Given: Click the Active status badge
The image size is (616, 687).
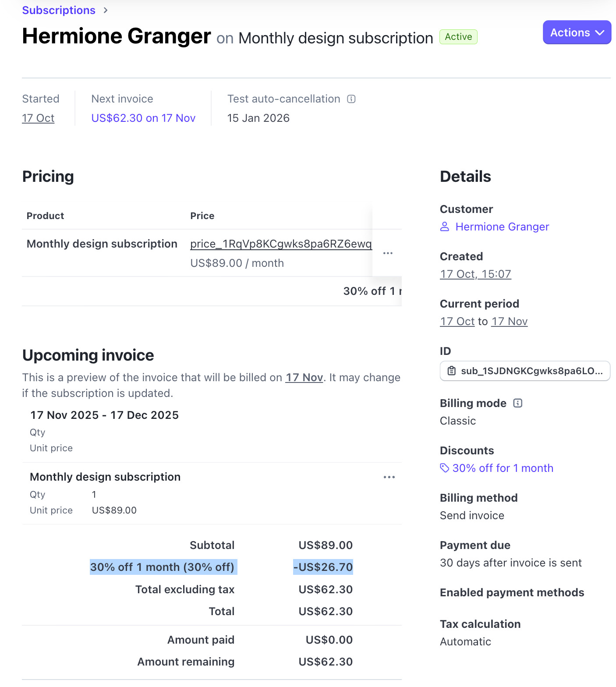Looking at the screenshot, I should click(458, 37).
